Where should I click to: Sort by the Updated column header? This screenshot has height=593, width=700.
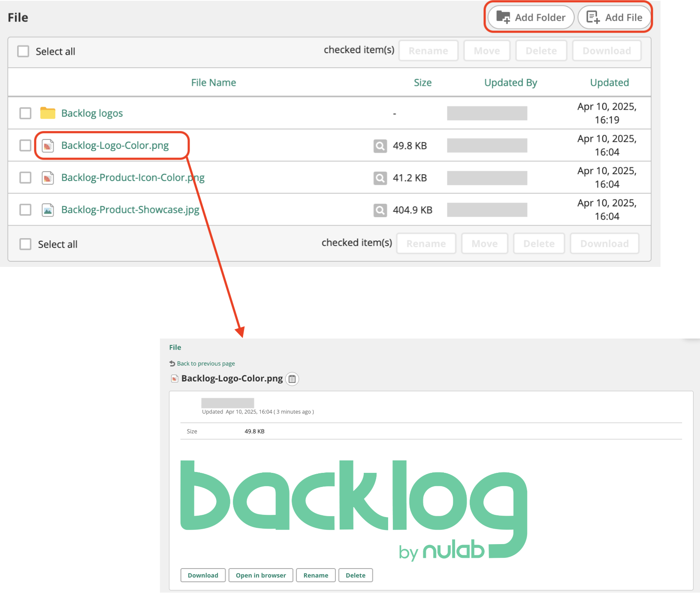tap(609, 83)
